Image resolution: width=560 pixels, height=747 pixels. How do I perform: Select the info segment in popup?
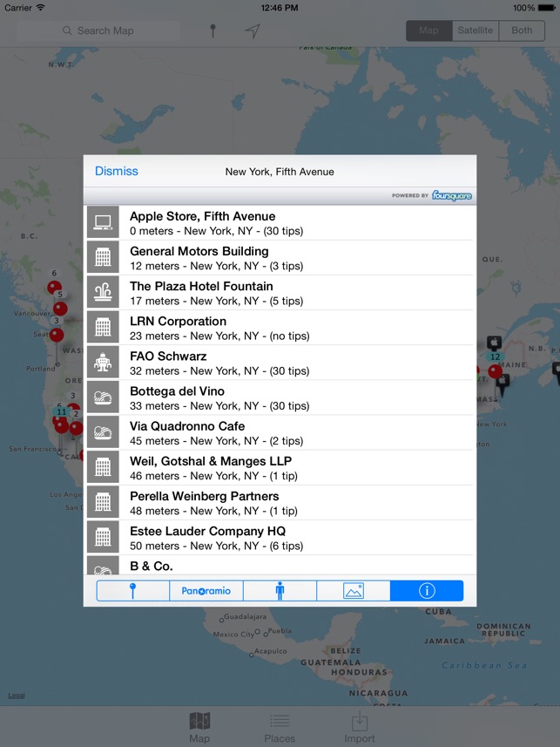click(x=427, y=591)
